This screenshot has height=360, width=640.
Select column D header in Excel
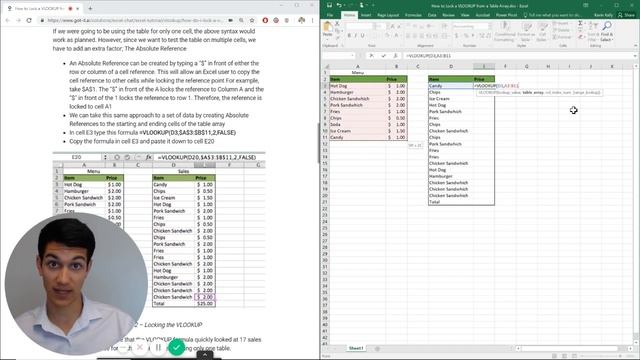click(451, 66)
